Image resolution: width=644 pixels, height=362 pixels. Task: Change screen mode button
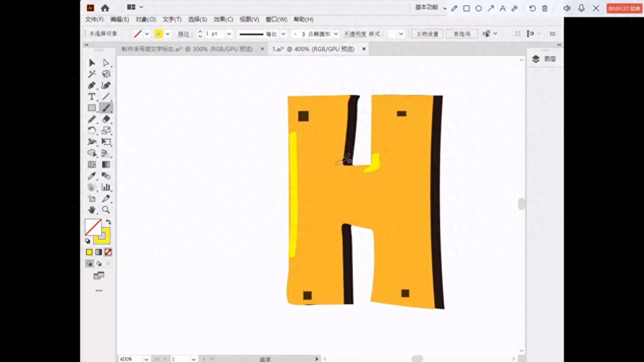click(99, 276)
